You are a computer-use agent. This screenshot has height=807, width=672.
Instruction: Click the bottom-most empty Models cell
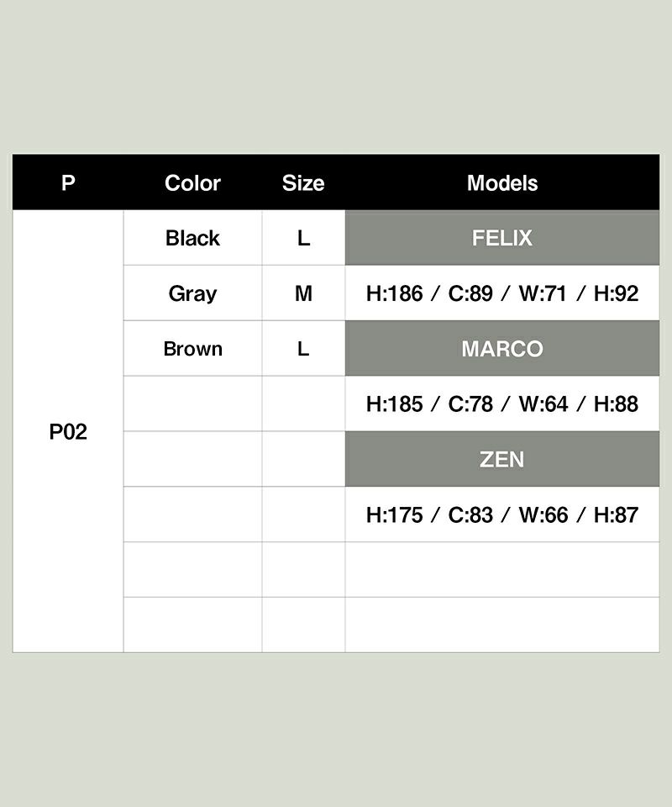502,625
